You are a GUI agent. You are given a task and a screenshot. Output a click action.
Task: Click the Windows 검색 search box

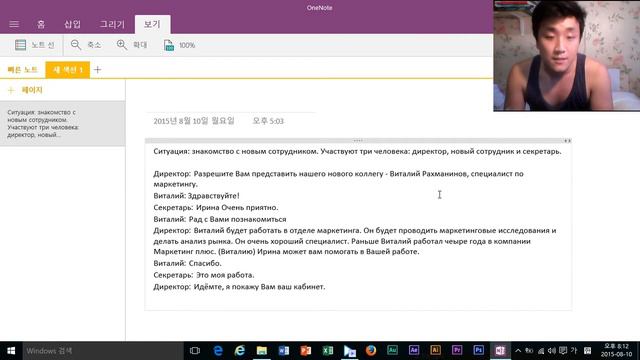point(103,351)
